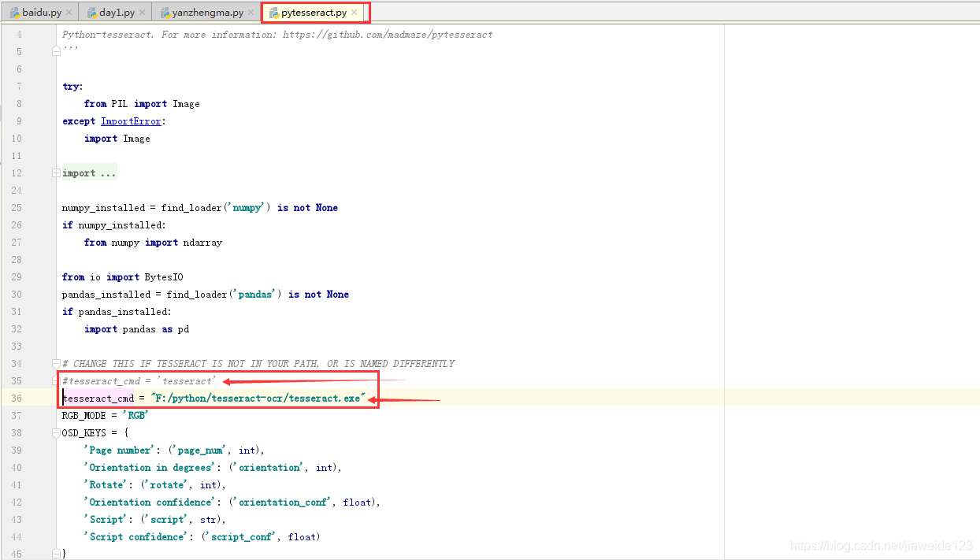Click the folded 'import ...' placeholder text
The height and width of the screenshot is (560, 980).
tap(89, 173)
